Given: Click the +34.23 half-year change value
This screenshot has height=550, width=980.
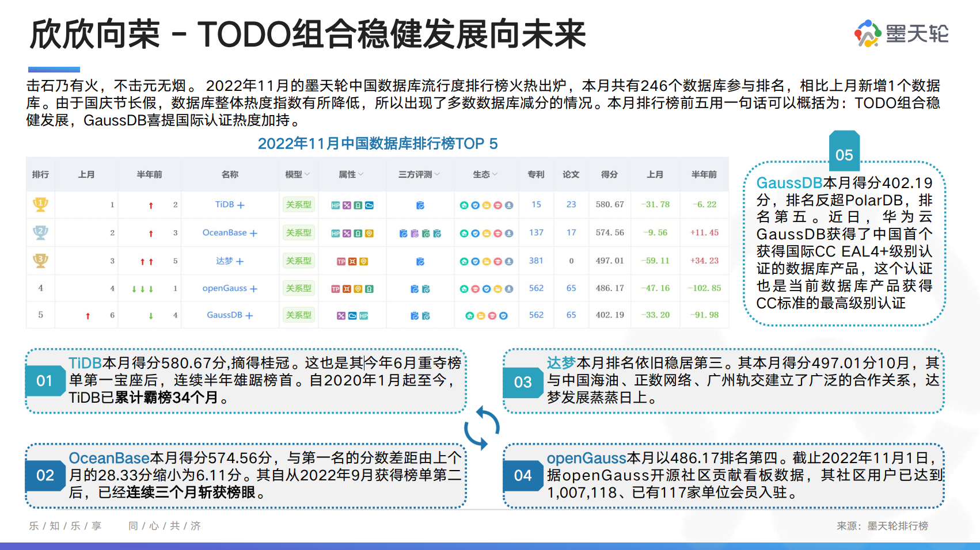Looking at the screenshot, I should point(704,261).
